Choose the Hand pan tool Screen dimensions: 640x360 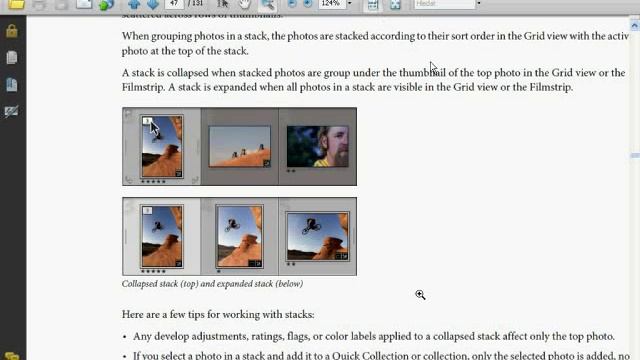pyautogui.click(x=244, y=4)
